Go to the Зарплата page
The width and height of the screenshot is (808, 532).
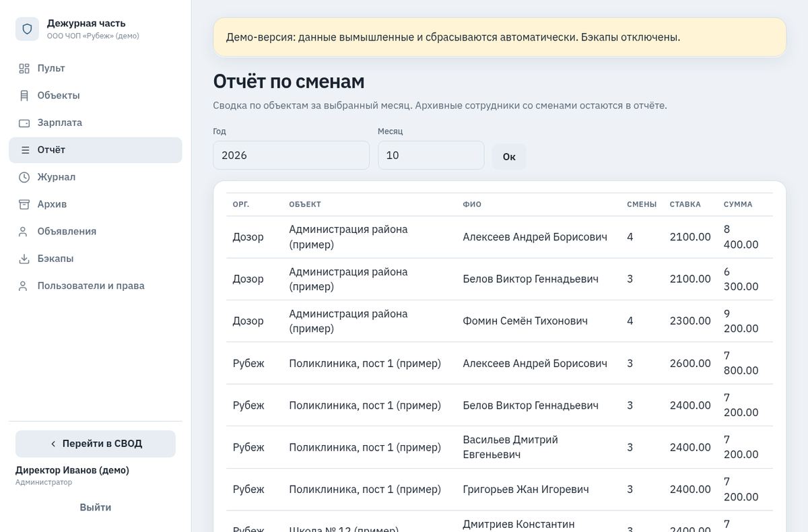pos(95,123)
